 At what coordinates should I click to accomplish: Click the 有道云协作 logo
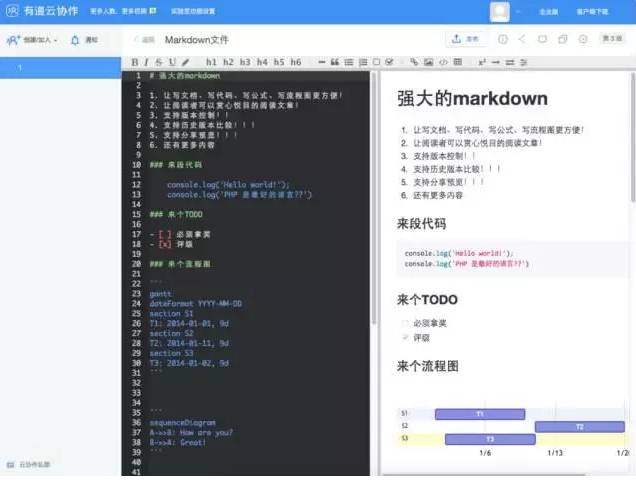click(42, 11)
